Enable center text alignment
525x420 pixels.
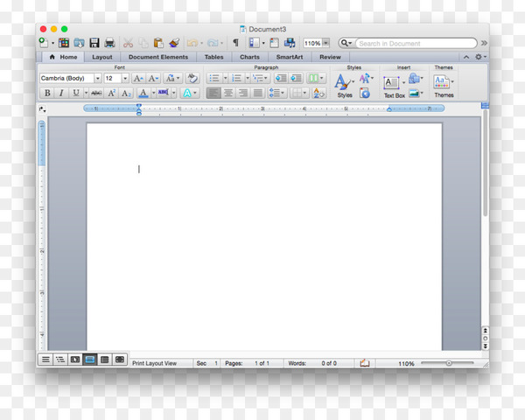[x=228, y=93]
